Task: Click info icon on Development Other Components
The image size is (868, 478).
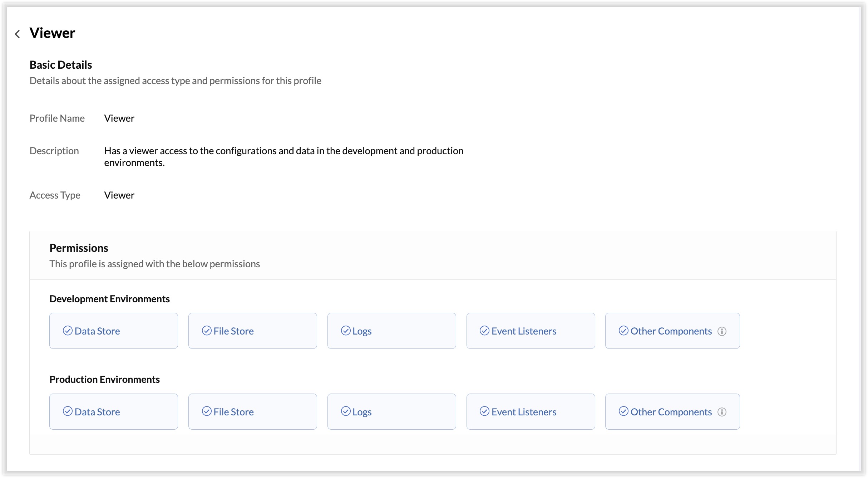Action: click(722, 331)
